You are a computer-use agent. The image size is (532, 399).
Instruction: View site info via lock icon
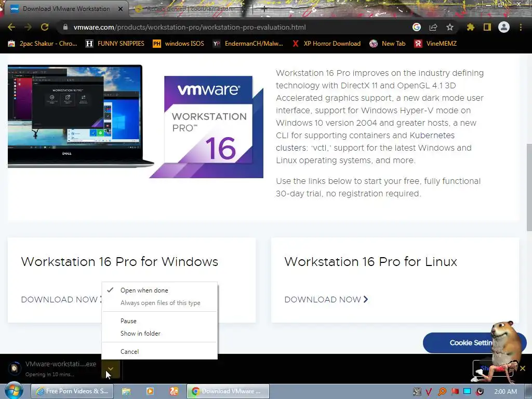point(65,27)
